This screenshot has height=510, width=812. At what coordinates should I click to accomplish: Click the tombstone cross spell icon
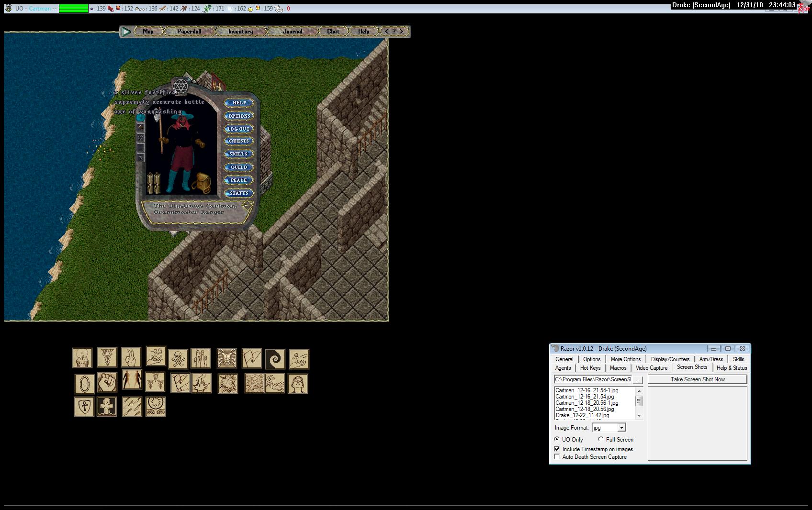pyautogui.click(x=107, y=407)
